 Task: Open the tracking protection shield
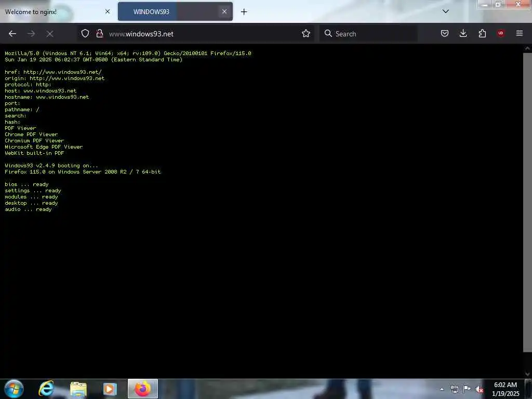(85, 33)
